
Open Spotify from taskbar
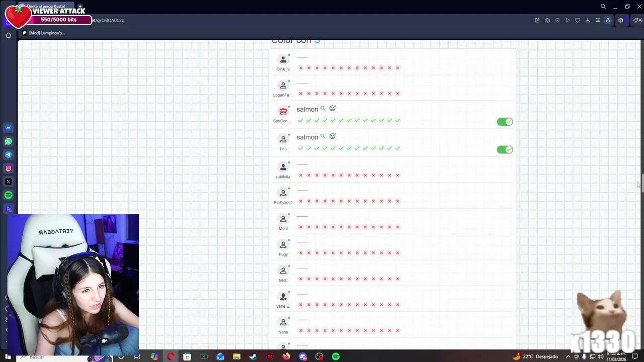point(336,357)
